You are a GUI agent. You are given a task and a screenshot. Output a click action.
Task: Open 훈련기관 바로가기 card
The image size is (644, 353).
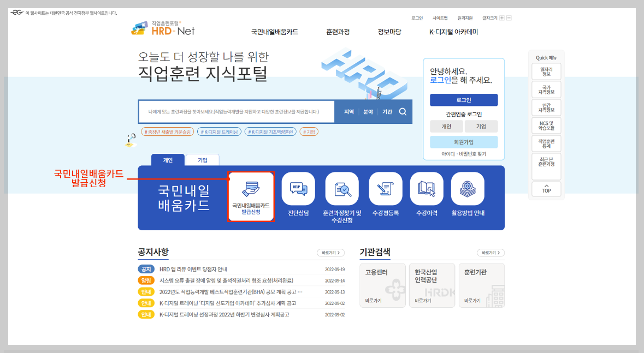pos(482,286)
